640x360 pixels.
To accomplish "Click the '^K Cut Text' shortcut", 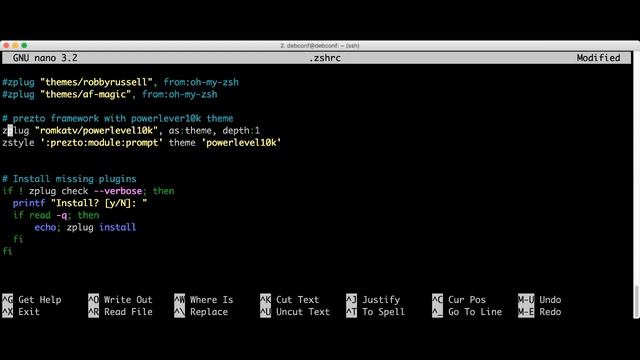I will (289, 300).
